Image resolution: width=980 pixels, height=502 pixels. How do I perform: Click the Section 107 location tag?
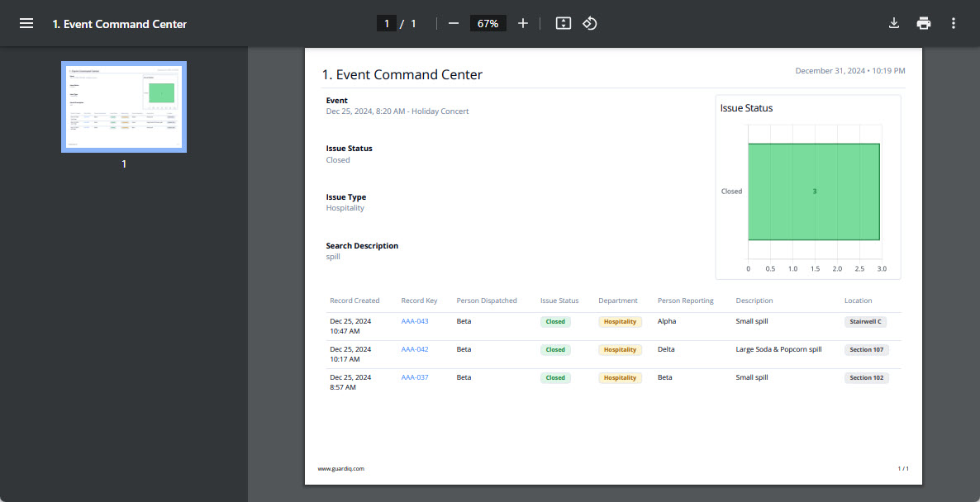click(866, 350)
